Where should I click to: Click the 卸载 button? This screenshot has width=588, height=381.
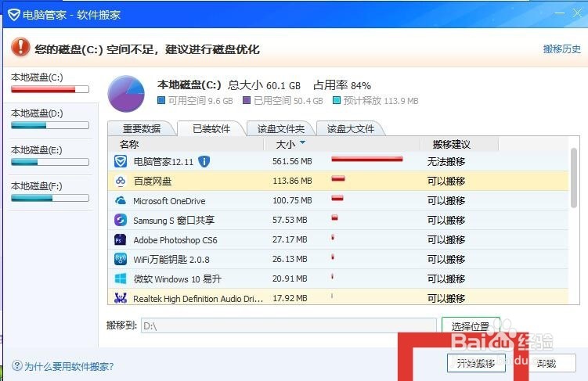coord(547,363)
